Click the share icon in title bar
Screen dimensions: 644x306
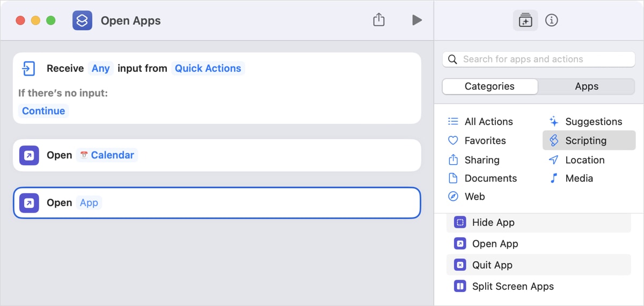[379, 20]
